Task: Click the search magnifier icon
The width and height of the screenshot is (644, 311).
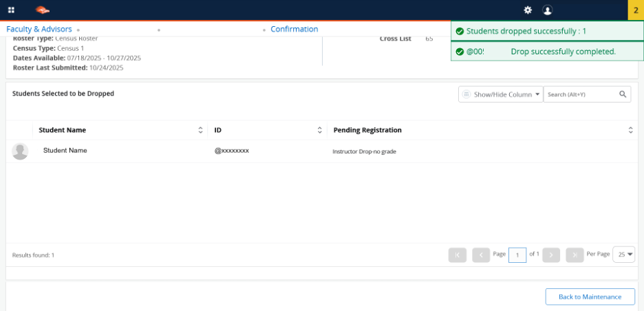Action: tap(623, 94)
